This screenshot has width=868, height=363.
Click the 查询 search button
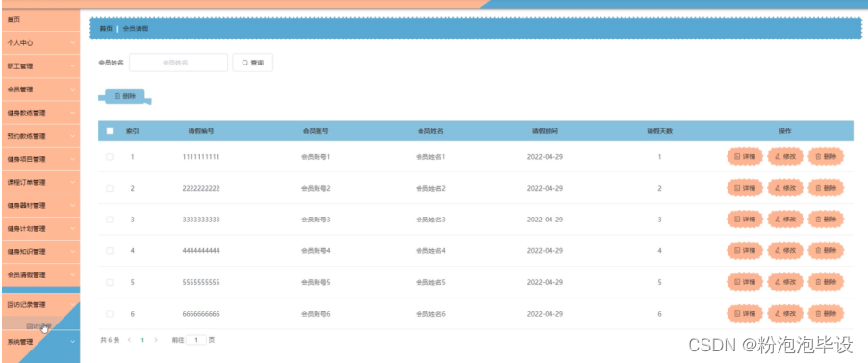click(x=252, y=63)
